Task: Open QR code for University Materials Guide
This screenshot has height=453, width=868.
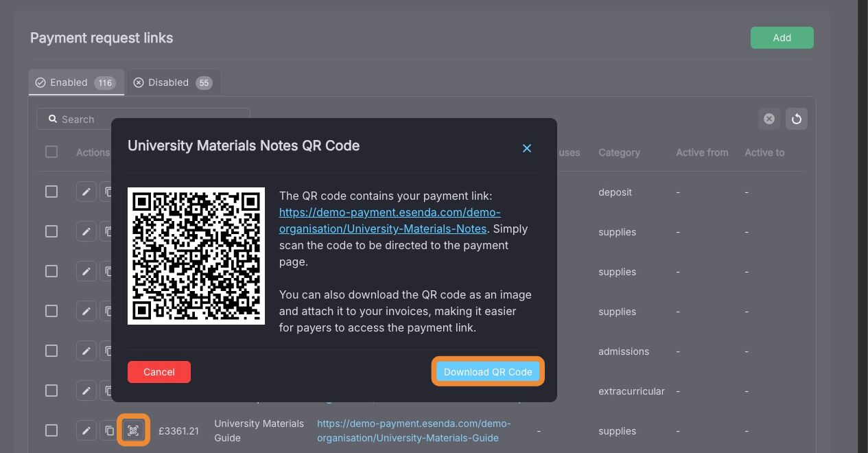Action: coord(133,430)
